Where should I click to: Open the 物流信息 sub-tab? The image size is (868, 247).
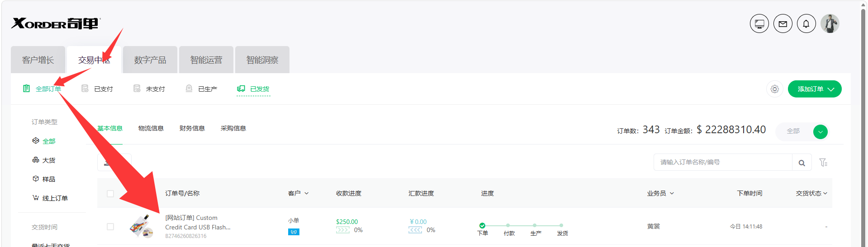click(x=151, y=129)
